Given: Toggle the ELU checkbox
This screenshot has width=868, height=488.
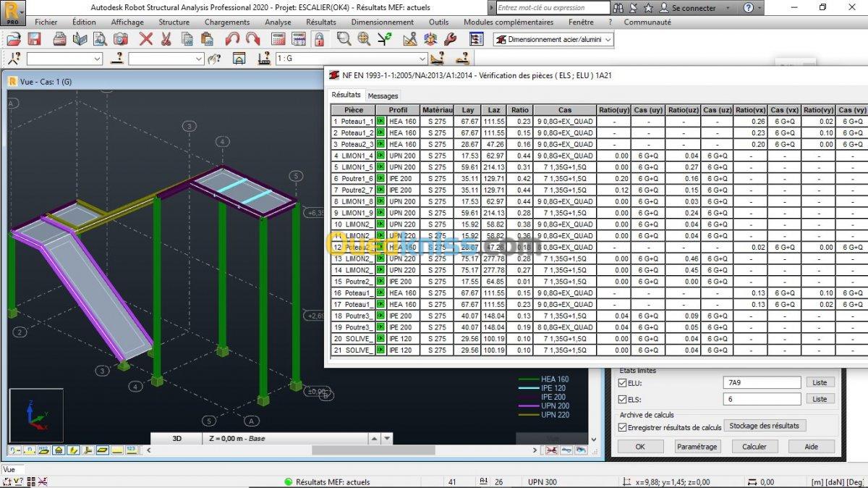Looking at the screenshot, I should (x=623, y=382).
